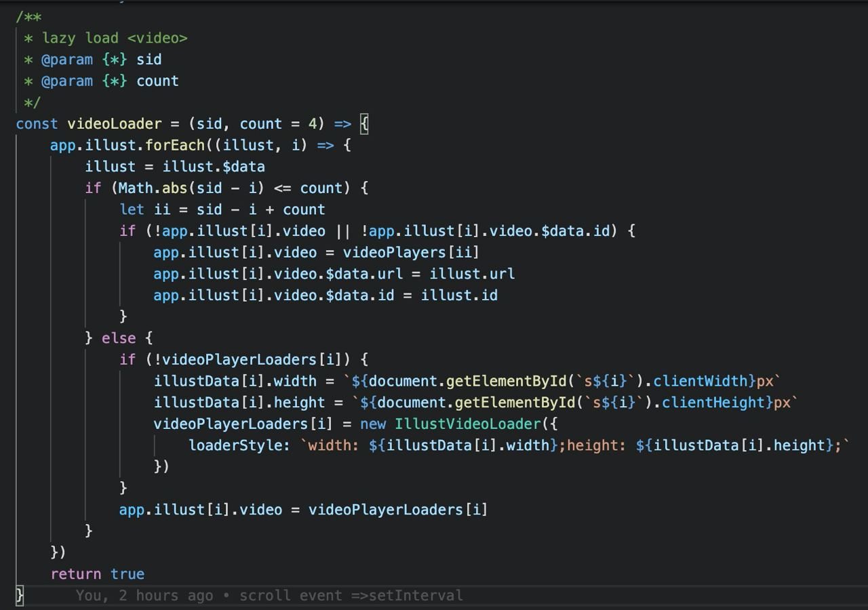868x610 pixels.
Task: Click the 'illust = illust.$data' line
Action: (x=175, y=167)
